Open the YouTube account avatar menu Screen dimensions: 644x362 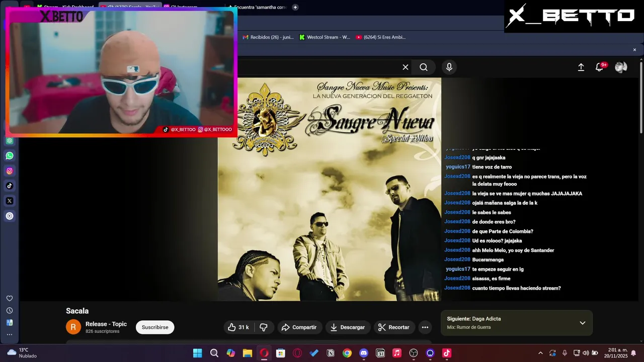point(621,67)
